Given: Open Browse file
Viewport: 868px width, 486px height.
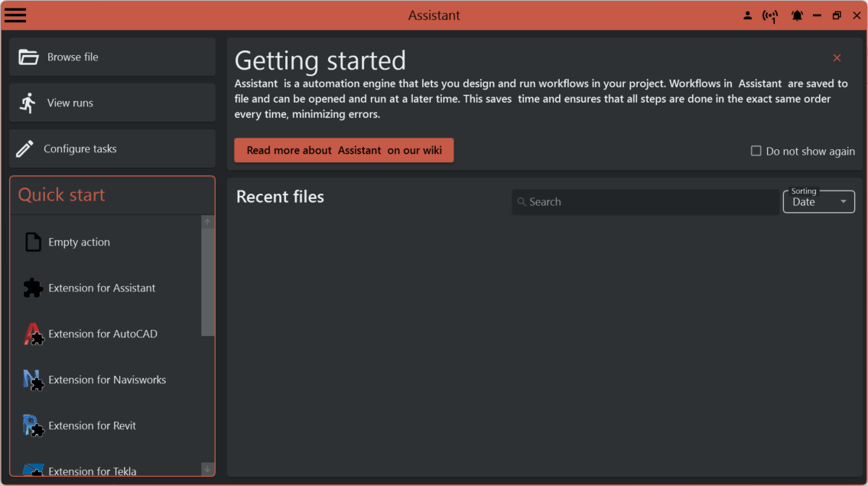Looking at the screenshot, I should (112, 57).
